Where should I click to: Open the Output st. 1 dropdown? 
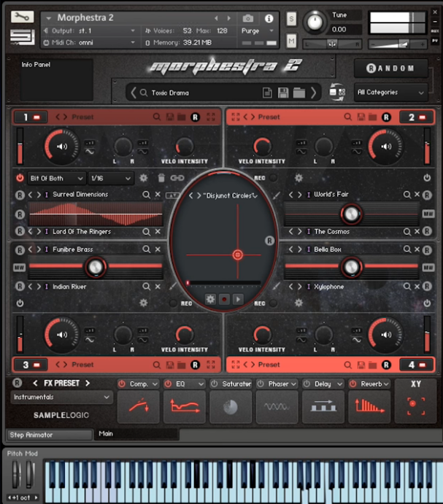tap(90, 31)
